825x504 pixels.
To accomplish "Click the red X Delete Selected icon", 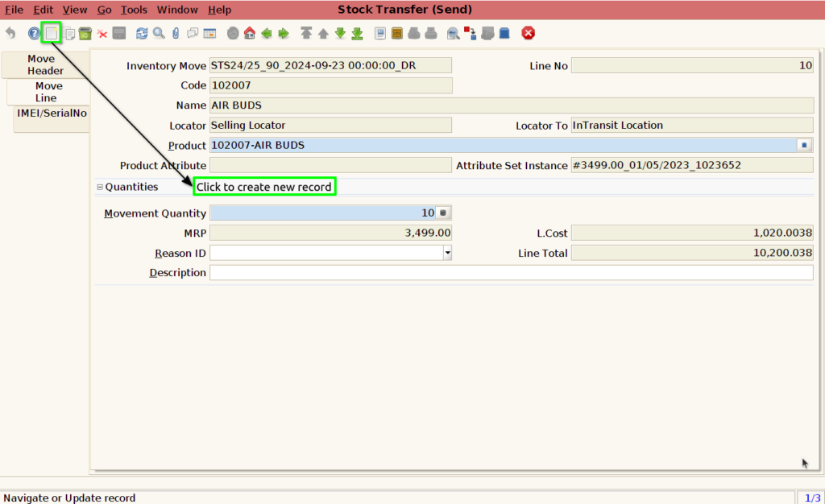I will coord(102,33).
